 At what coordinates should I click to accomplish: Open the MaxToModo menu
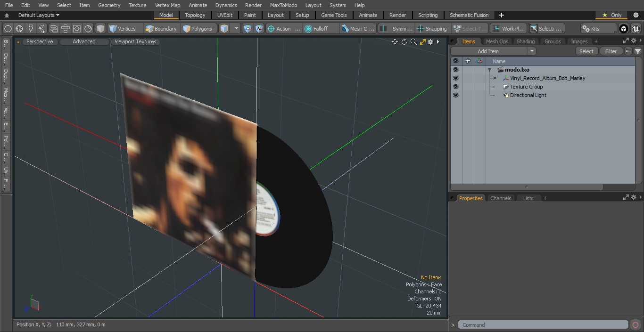pyautogui.click(x=283, y=5)
